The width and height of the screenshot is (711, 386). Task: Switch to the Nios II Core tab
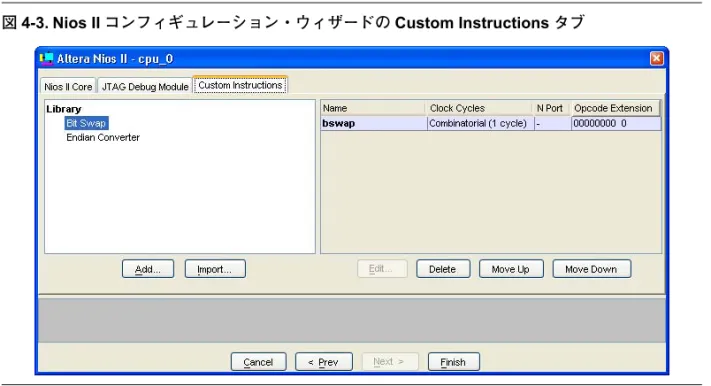[68, 87]
